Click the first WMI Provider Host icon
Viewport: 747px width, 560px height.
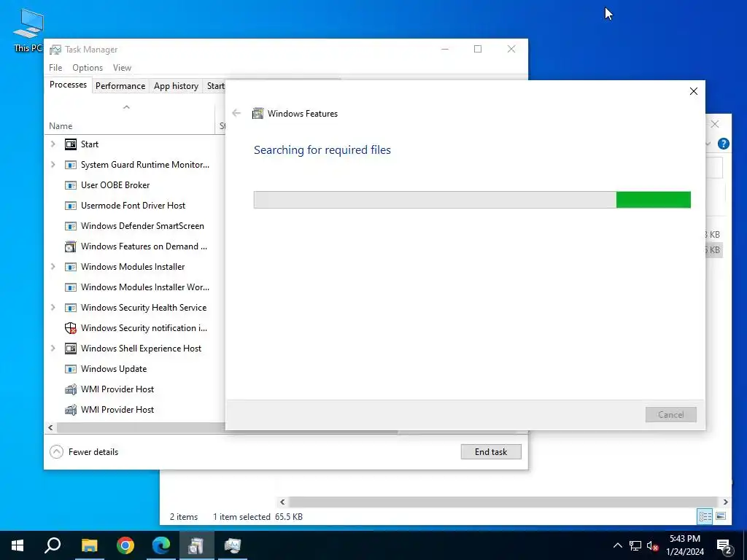71,389
